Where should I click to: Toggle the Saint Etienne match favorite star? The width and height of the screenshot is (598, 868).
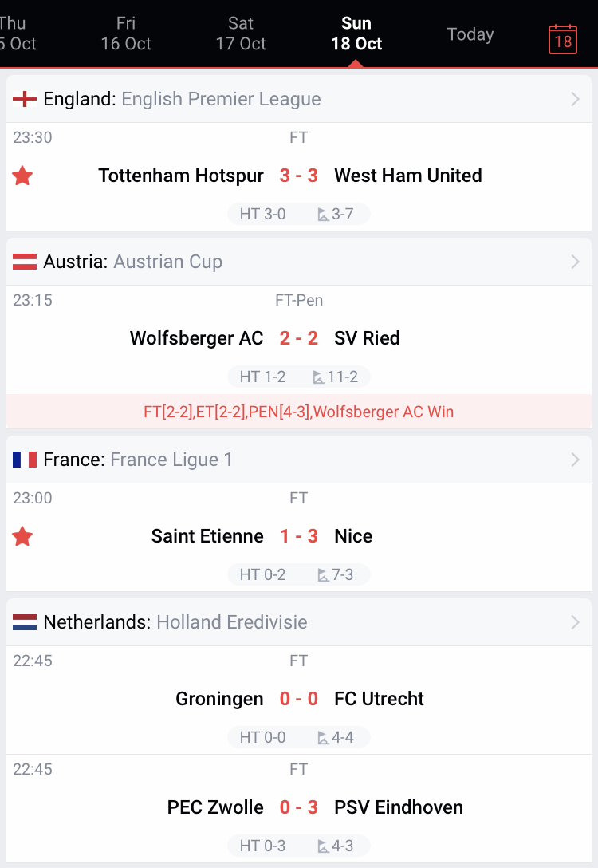(23, 536)
